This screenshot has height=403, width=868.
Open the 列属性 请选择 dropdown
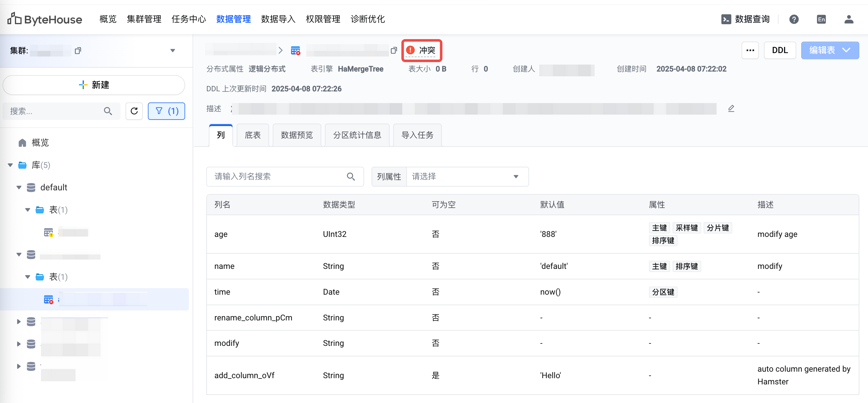pos(467,176)
